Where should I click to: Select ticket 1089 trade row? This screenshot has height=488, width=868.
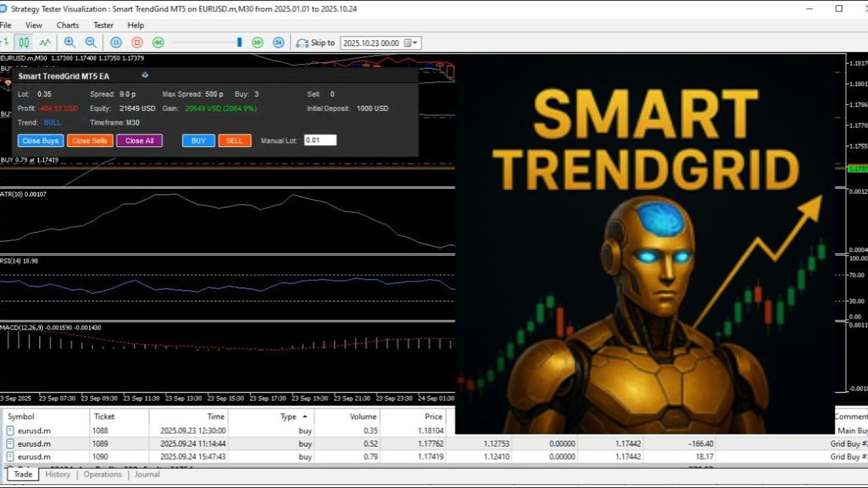434,444
